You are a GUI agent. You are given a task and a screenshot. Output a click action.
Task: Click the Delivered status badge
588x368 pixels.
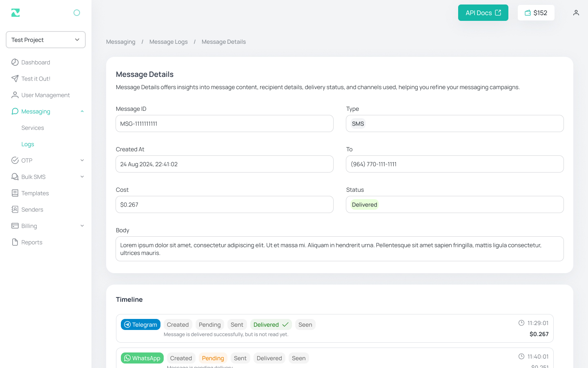pyautogui.click(x=365, y=204)
